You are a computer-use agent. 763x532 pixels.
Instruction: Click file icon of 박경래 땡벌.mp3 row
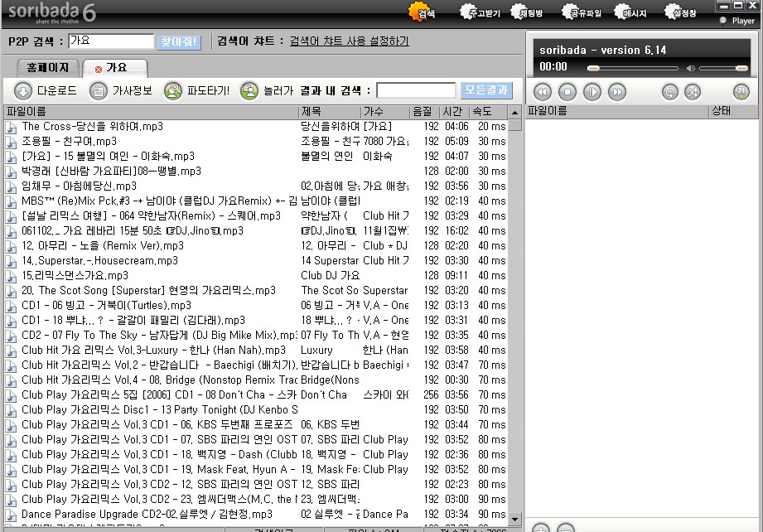tap(11, 172)
